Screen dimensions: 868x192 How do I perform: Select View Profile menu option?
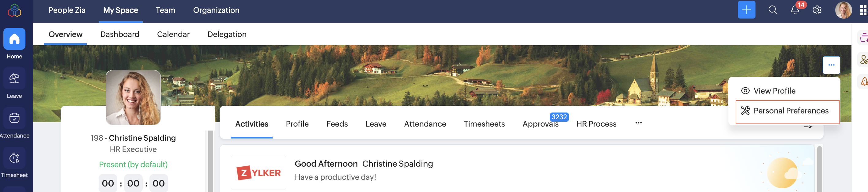coord(774,91)
